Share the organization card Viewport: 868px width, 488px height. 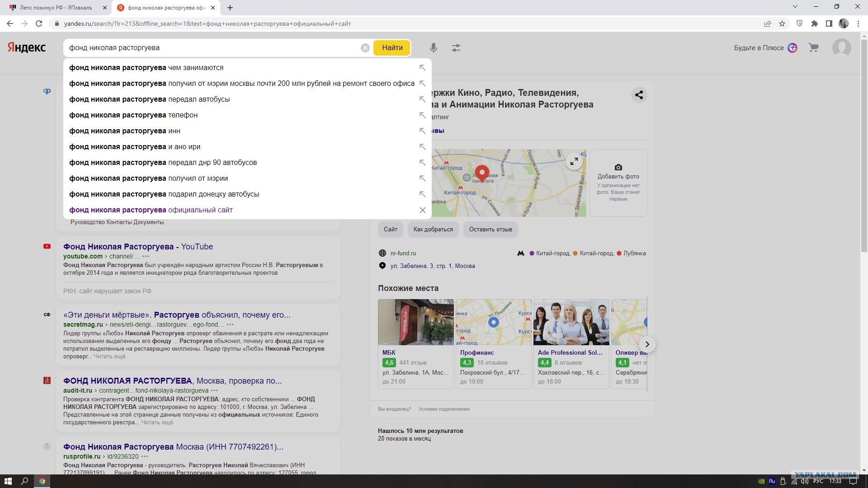pyautogui.click(x=639, y=95)
